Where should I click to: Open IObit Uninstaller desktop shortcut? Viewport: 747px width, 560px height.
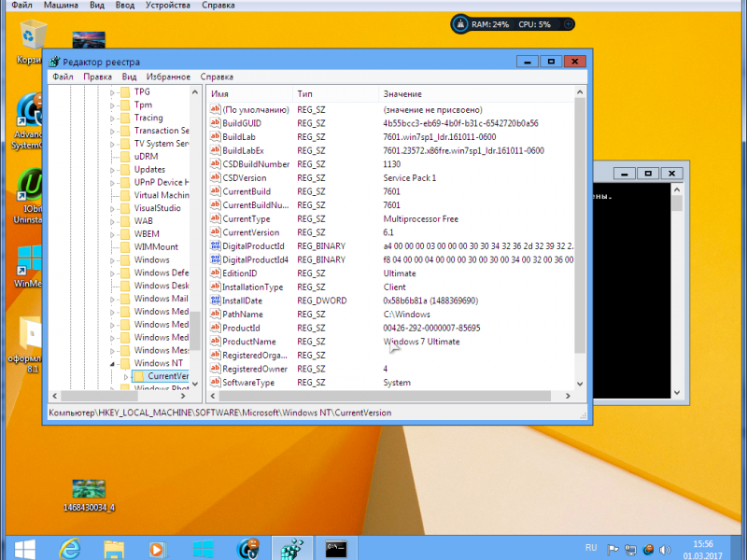pos(29,196)
